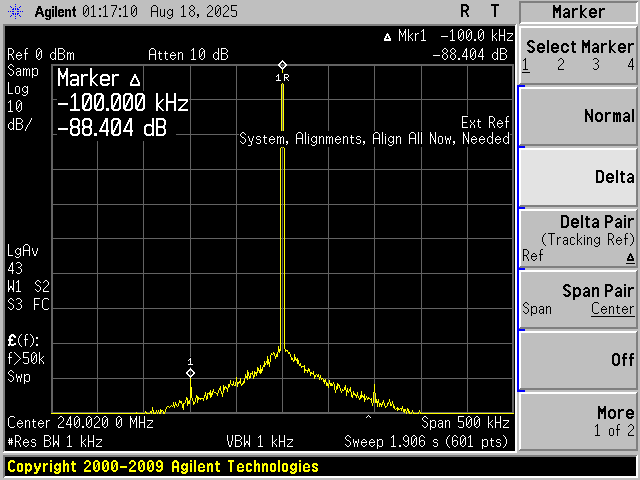Click the T indicator in header
This screenshot has height=480, width=640.
click(495, 11)
